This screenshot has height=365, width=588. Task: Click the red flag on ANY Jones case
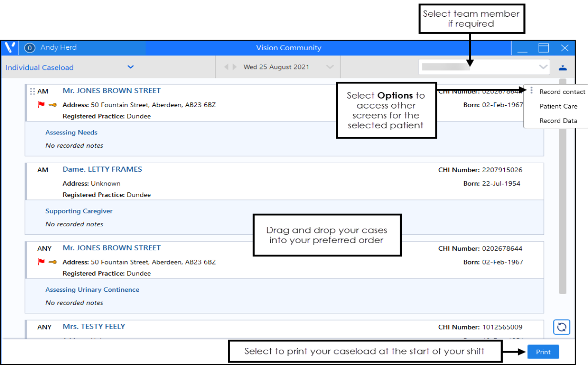click(42, 262)
